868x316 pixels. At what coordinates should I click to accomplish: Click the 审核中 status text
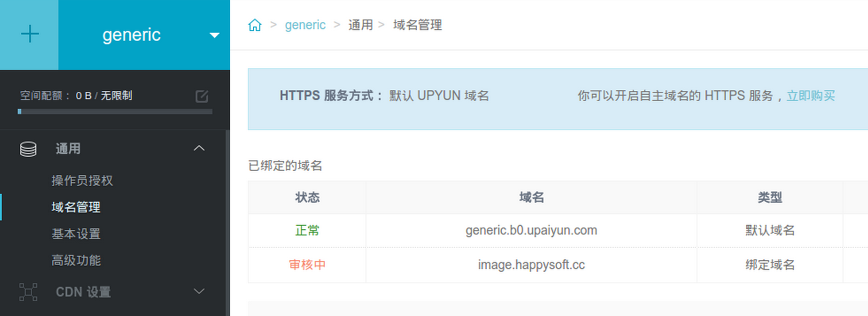coord(307,265)
